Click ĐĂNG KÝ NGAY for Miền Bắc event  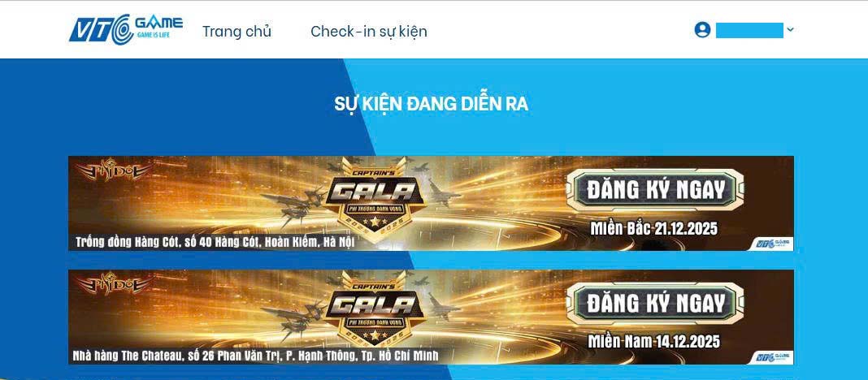click(x=655, y=191)
